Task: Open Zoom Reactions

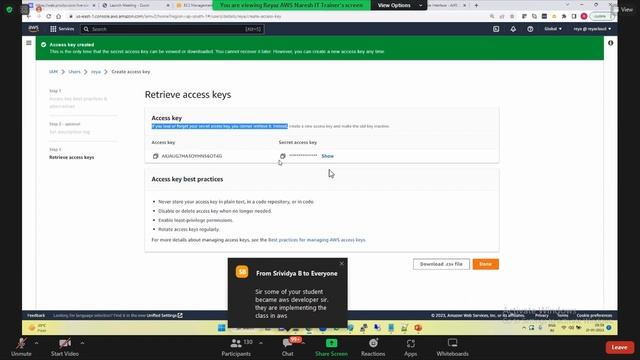Action: pyautogui.click(x=373, y=347)
